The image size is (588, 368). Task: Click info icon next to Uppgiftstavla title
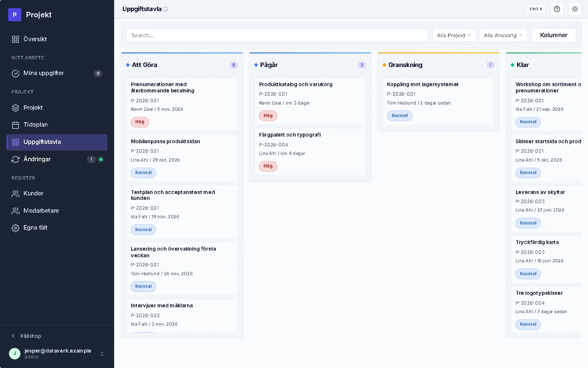point(165,9)
